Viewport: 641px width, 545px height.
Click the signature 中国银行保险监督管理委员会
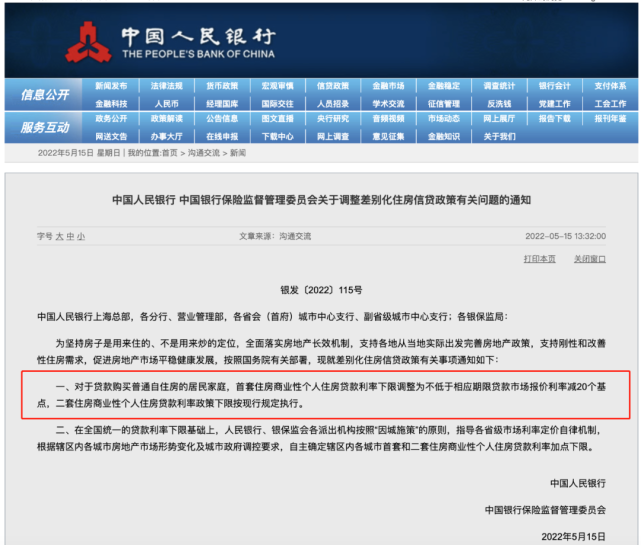[545, 510]
